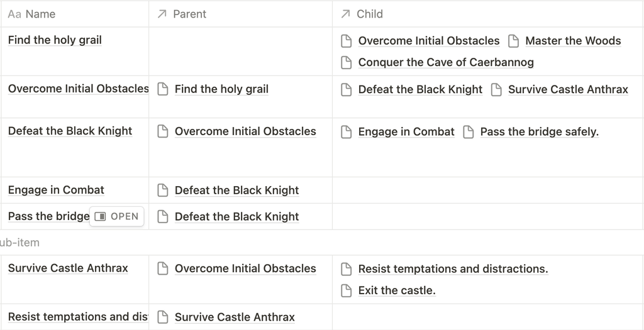Image resolution: width=644 pixels, height=330 pixels.
Task: Select the Name column header
Action: 75,14
